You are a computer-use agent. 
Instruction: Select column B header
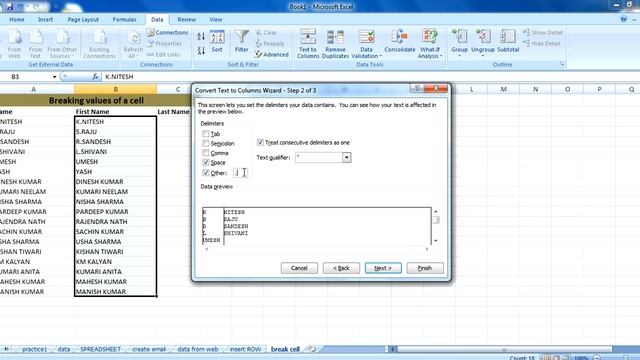[116, 89]
